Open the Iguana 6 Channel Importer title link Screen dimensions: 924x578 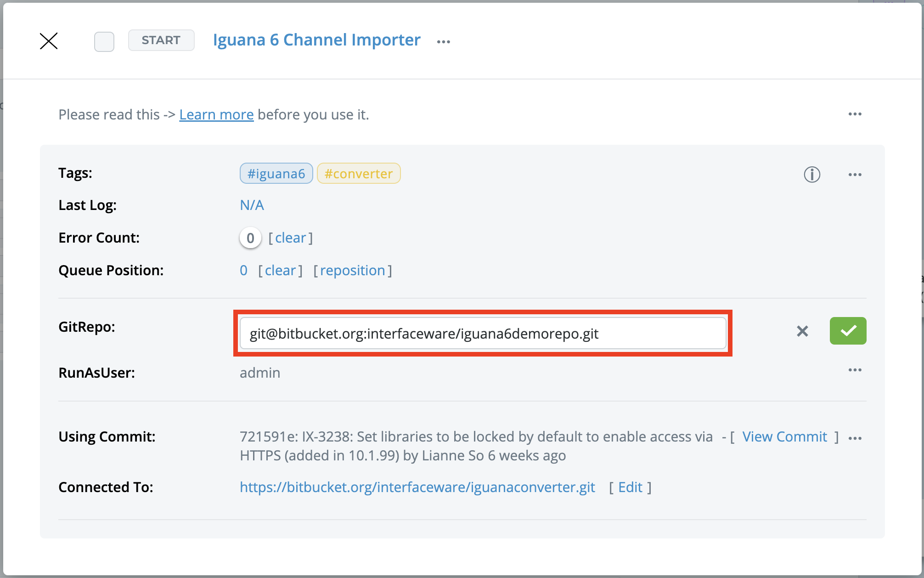pyautogui.click(x=316, y=40)
